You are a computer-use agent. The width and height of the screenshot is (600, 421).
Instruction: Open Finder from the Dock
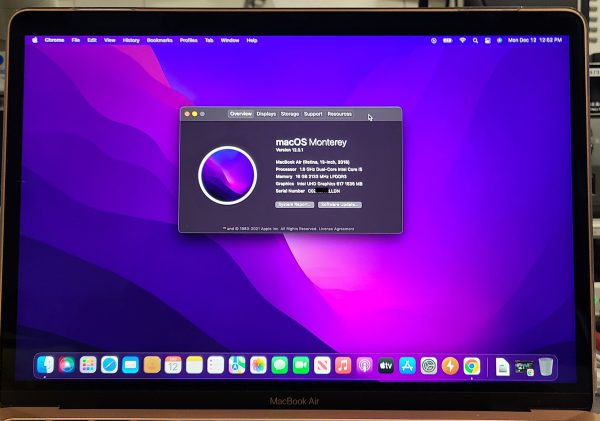(46, 366)
